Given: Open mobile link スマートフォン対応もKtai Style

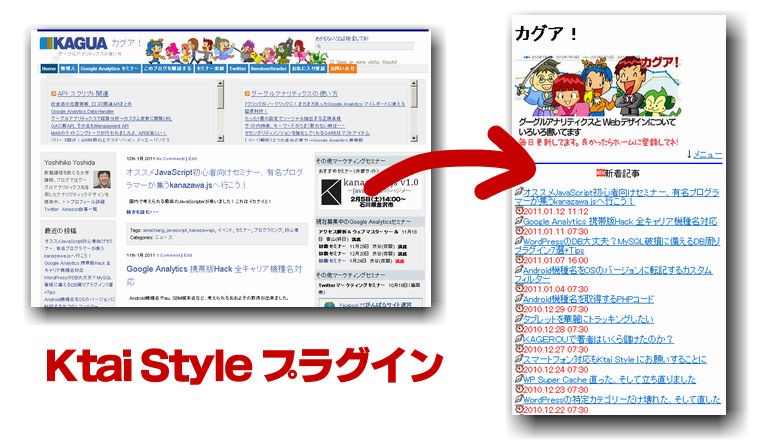Looking at the screenshot, I should coord(615,359).
